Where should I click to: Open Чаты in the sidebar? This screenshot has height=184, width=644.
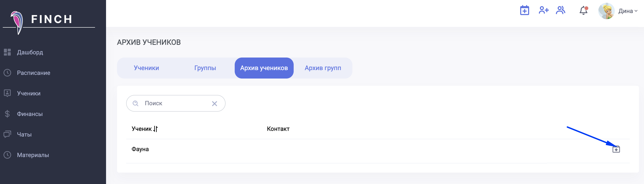(24, 134)
